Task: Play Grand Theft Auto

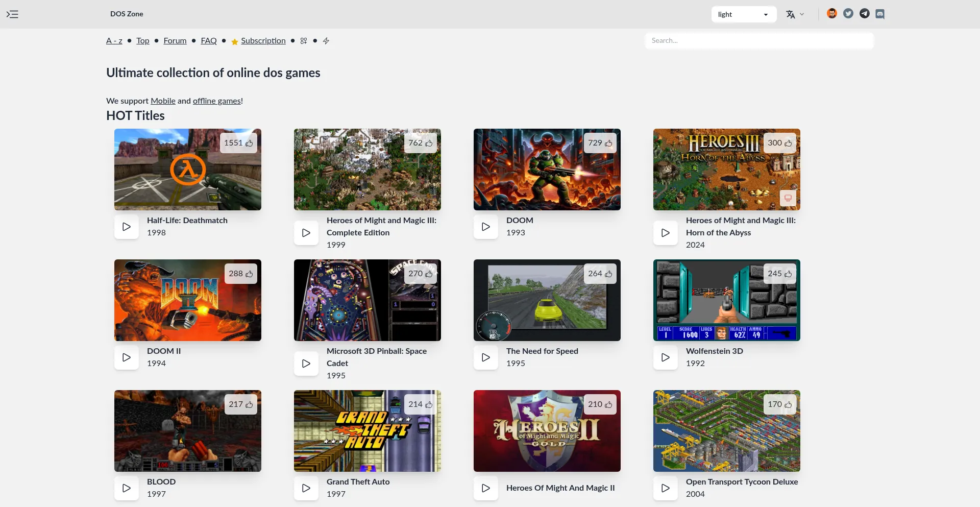Action: coord(306,488)
